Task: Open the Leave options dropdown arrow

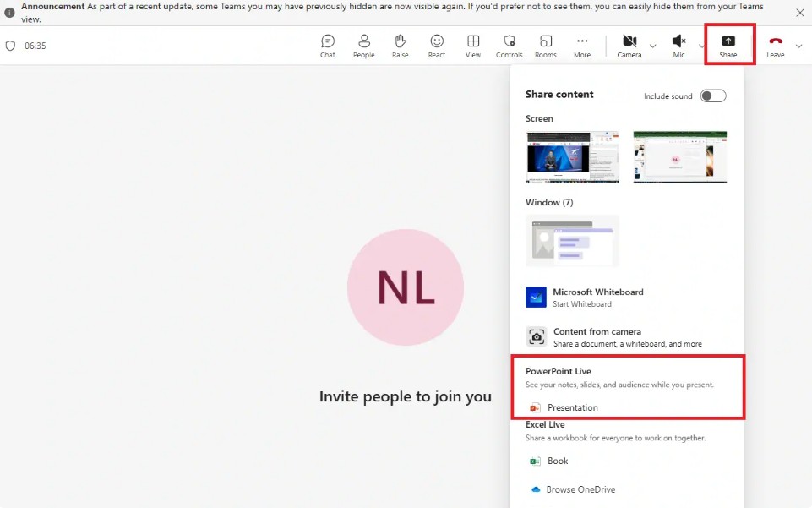Action: 798,46
